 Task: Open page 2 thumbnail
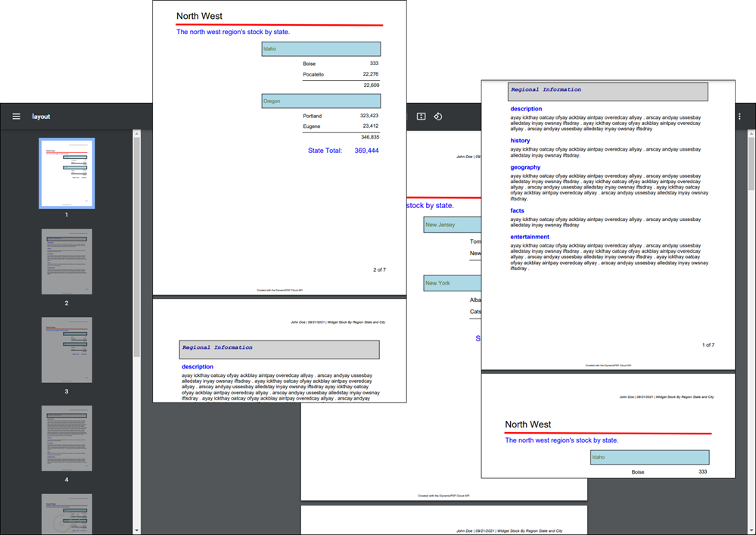point(67,262)
